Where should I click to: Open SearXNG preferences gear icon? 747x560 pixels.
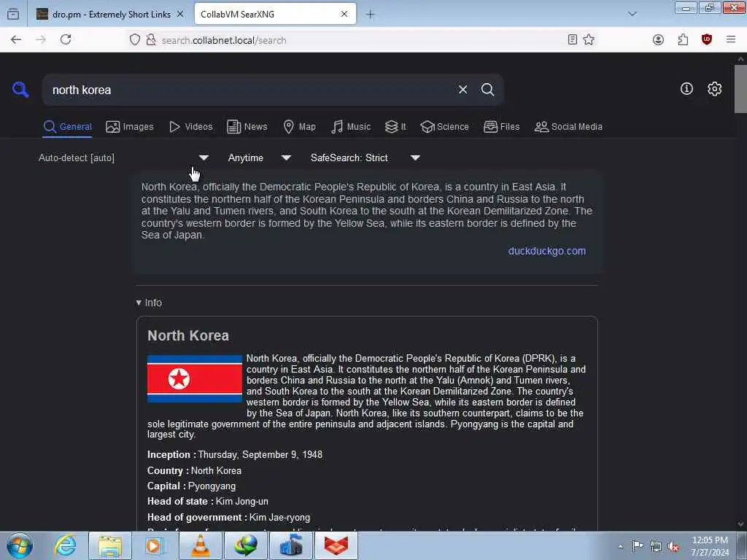pyautogui.click(x=715, y=88)
